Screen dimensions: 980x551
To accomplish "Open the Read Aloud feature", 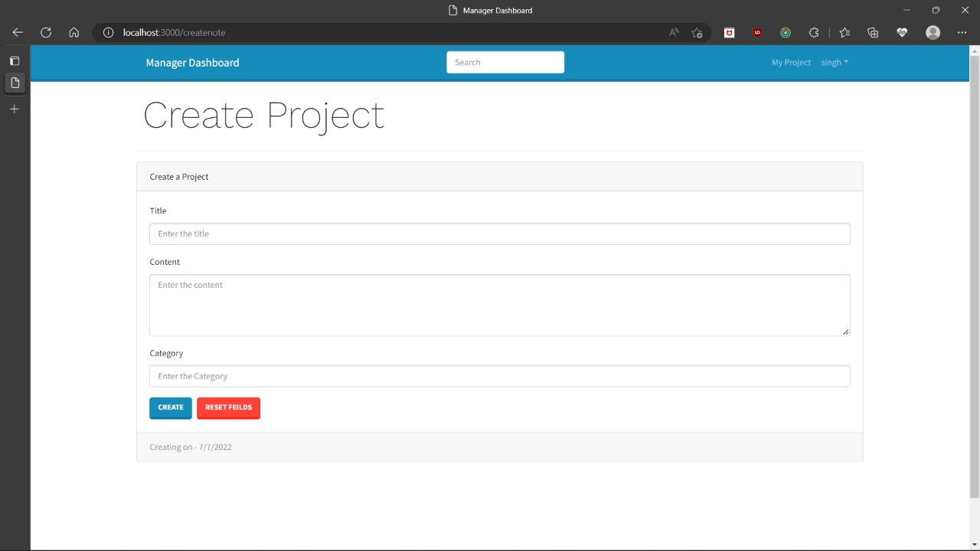I will click(674, 32).
